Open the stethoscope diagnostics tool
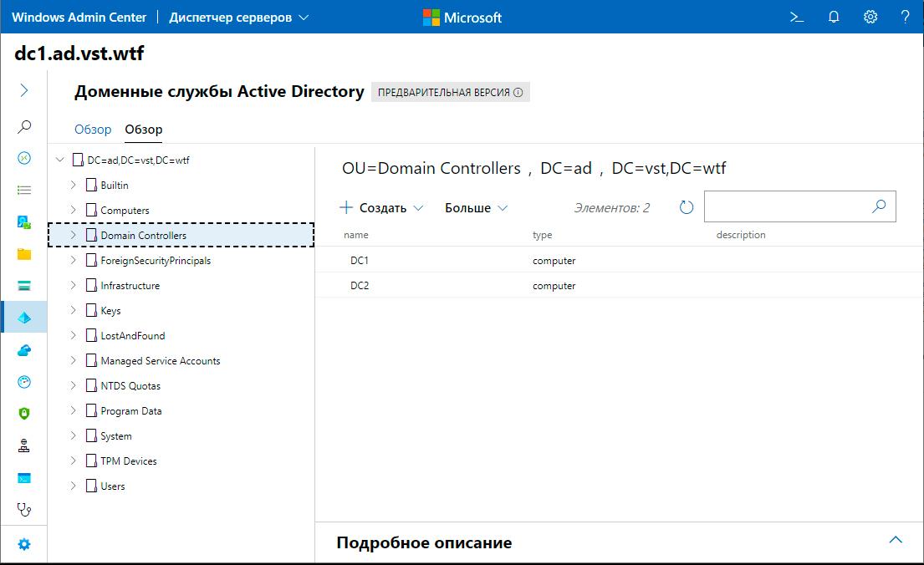The width and height of the screenshot is (924, 565). click(x=24, y=508)
